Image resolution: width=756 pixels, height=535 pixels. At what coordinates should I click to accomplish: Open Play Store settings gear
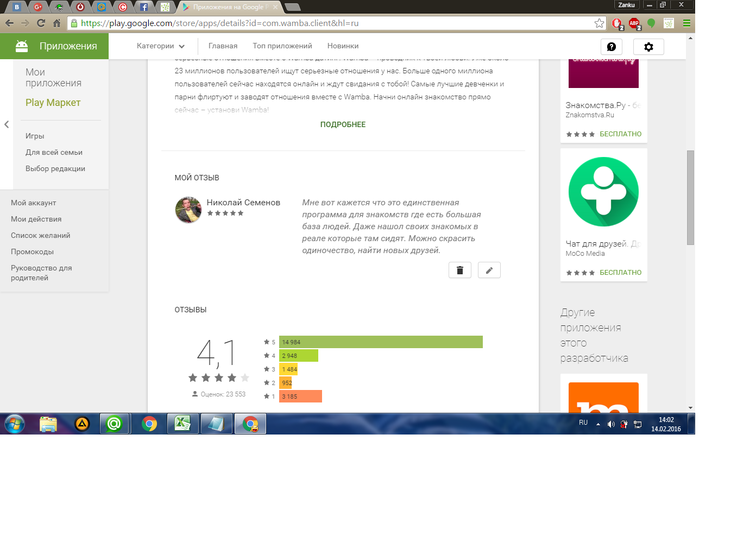click(648, 47)
